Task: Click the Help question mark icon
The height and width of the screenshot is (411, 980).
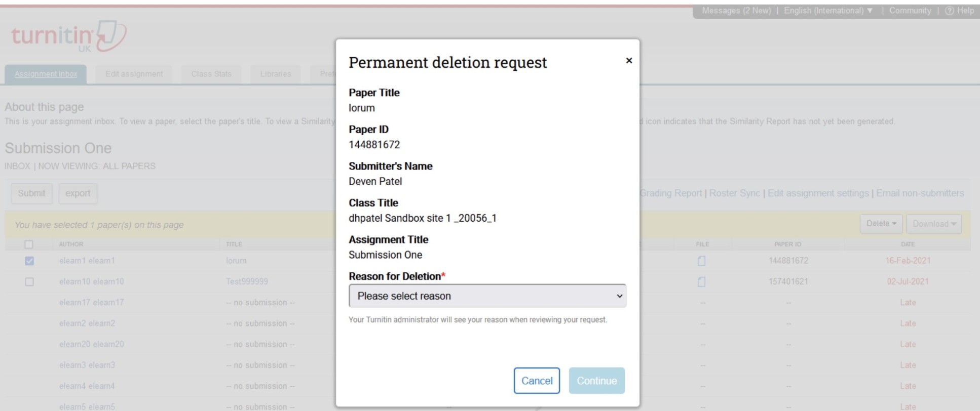Action: click(949, 11)
